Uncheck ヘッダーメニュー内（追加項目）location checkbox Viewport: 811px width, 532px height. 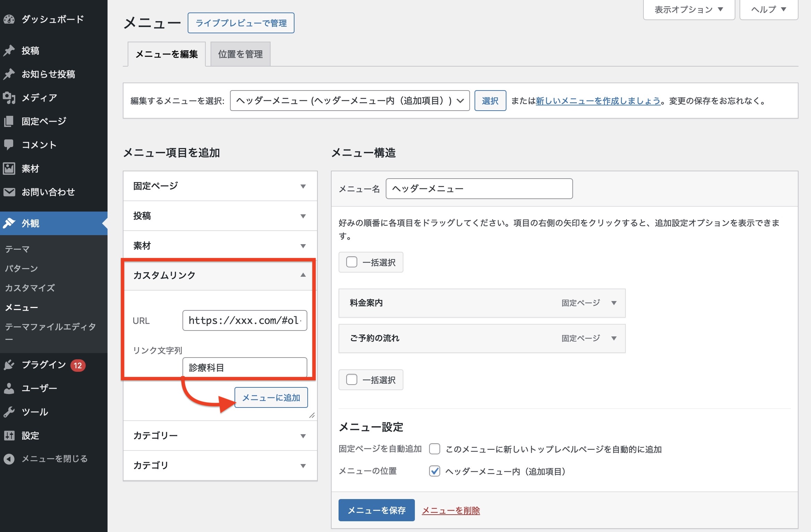435,471
